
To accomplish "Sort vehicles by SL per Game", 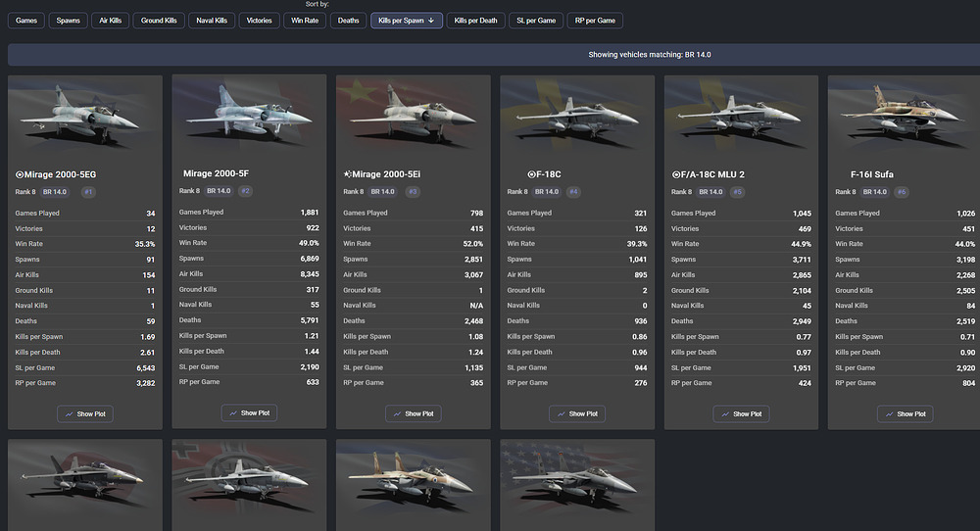I will (x=536, y=21).
